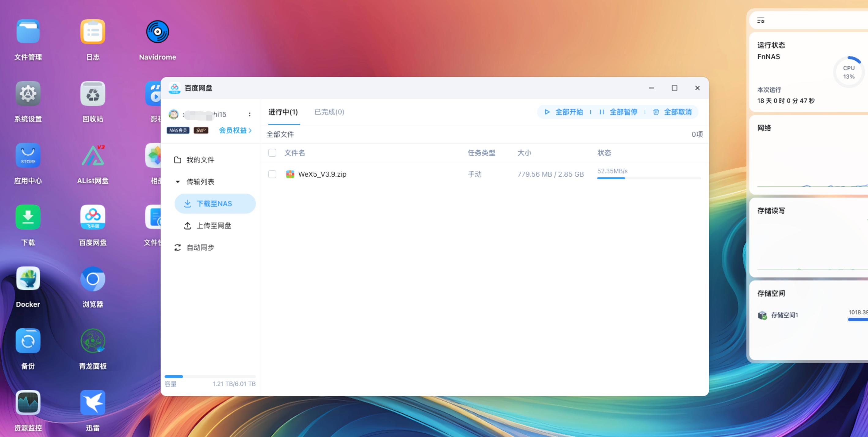Collapse the 传输列表 tree arrow
The height and width of the screenshot is (437, 868).
coord(178,182)
